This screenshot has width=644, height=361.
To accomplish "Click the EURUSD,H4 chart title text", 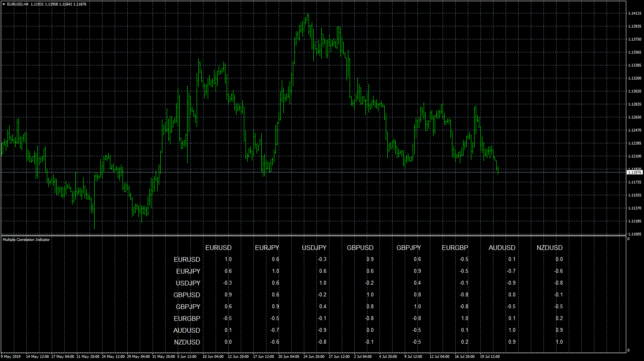I will click(x=18, y=4).
